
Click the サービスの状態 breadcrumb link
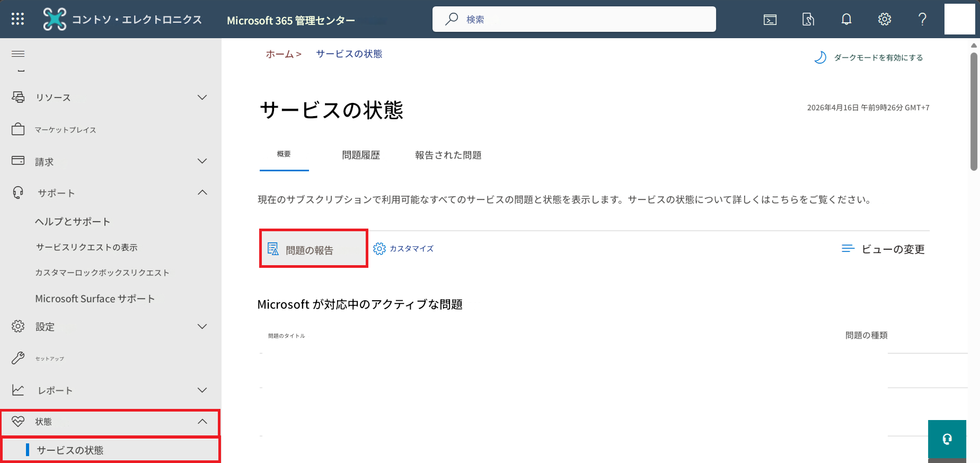tap(349, 54)
